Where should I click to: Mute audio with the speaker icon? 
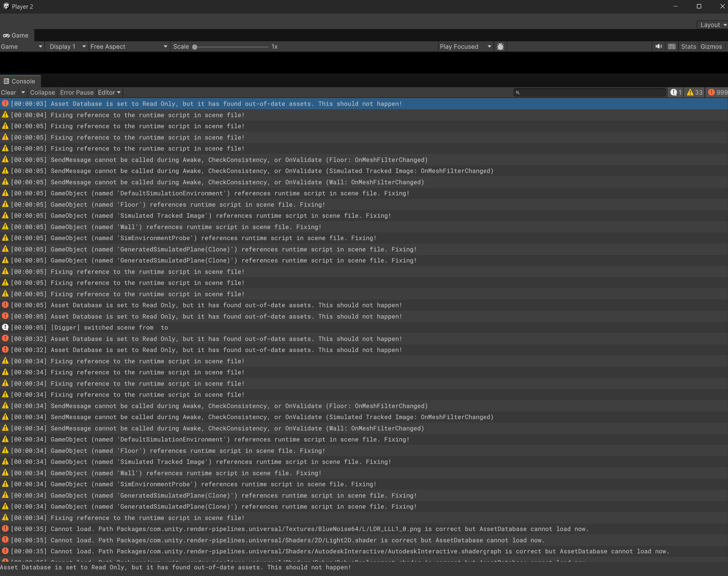pyautogui.click(x=659, y=46)
